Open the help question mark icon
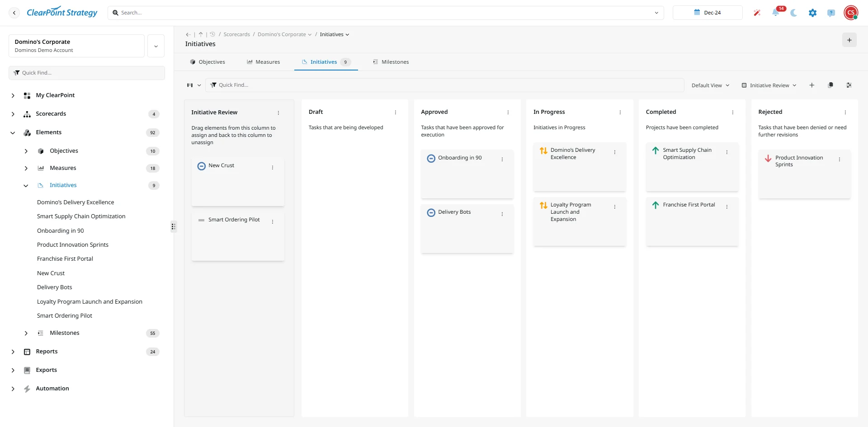Screen dimensions: 868x427 pyautogui.click(x=831, y=12)
